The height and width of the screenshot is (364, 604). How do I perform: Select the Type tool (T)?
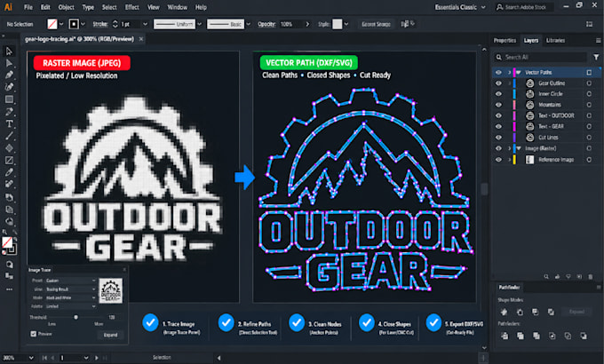coord(9,123)
